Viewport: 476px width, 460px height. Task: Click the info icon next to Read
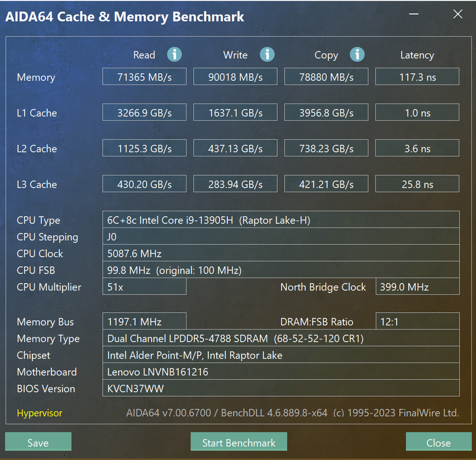(175, 54)
